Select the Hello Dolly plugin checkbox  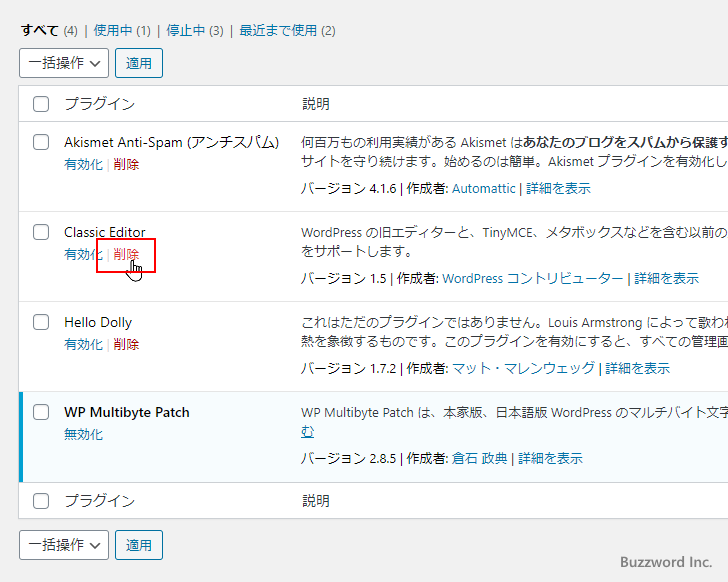point(41,322)
